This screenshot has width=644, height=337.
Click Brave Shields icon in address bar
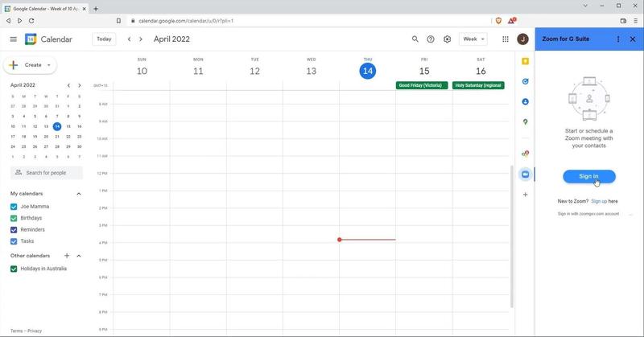(498, 21)
